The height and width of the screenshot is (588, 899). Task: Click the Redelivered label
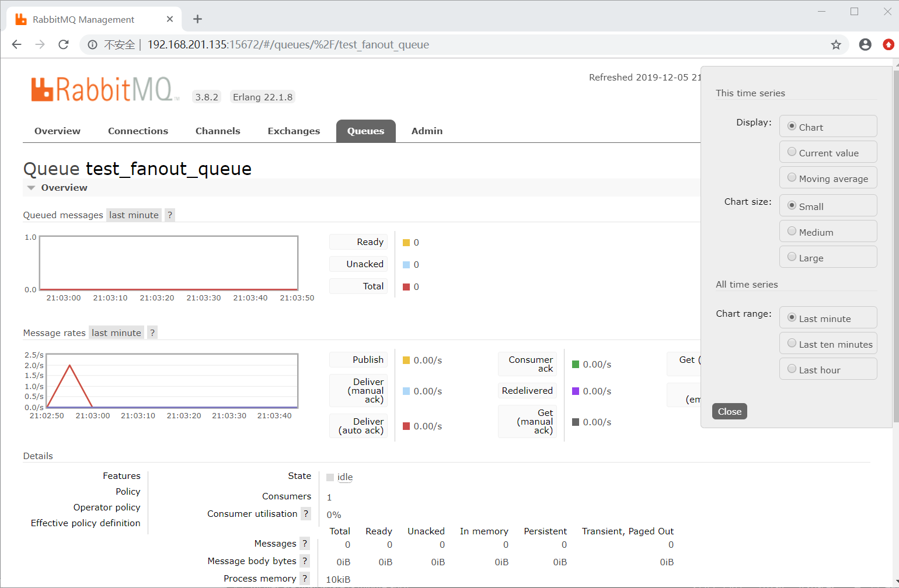click(527, 390)
